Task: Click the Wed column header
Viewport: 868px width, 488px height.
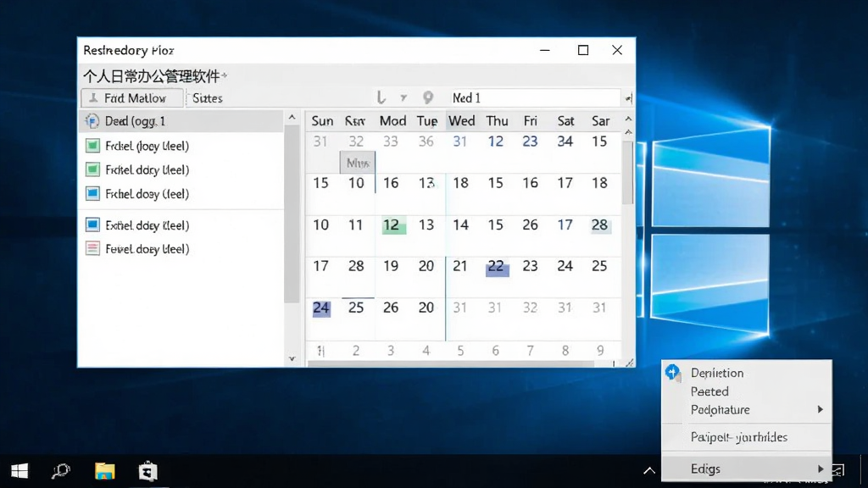Action: pyautogui.click(x=461, y=120)
